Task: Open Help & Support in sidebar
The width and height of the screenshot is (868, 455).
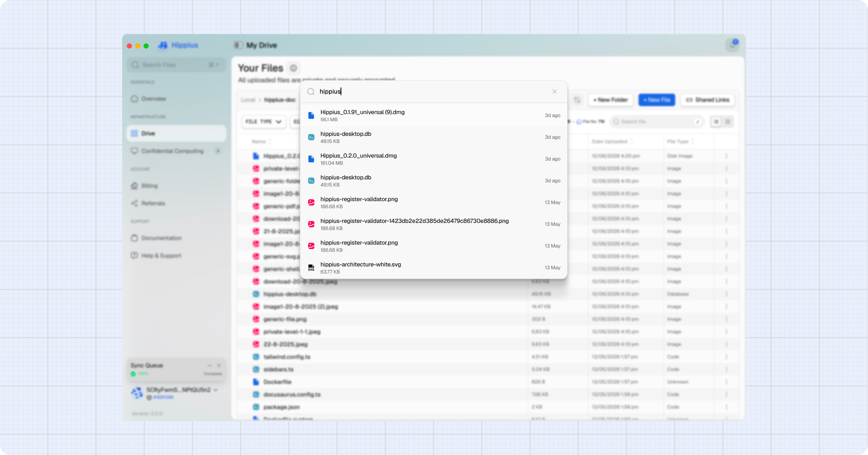Action: click(176, 255)
